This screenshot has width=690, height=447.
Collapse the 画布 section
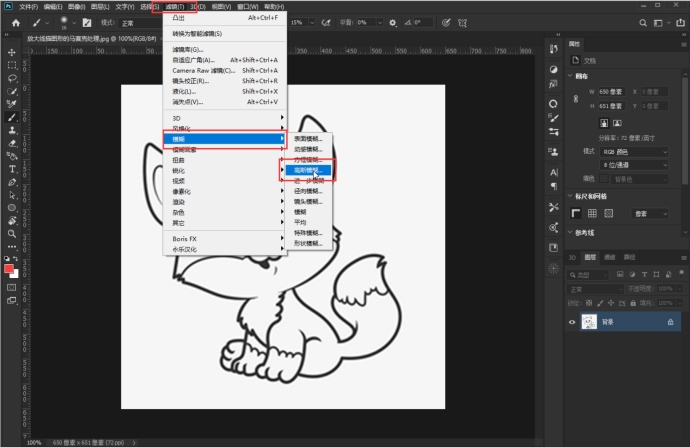click(570, 76)
